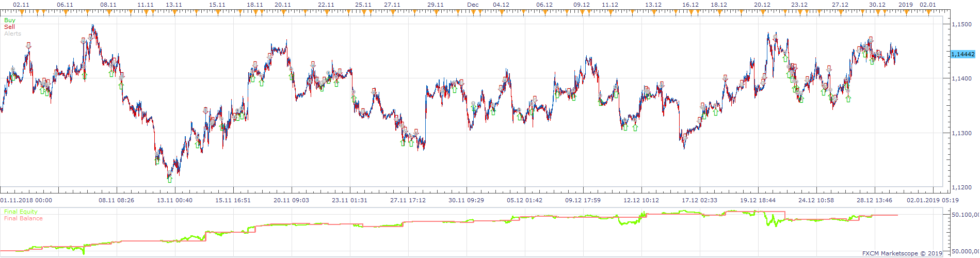Click the 22.11 date on top axis
The width and height of the screenshot is (980, 258).
[326, 5]
